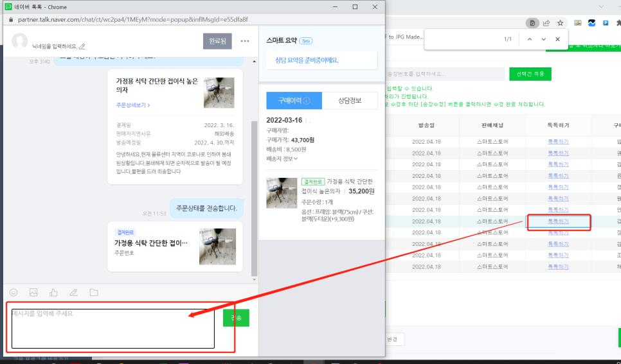
Task: Click the picture extension icon in Chrome toolbar
Action: (578, 23)
